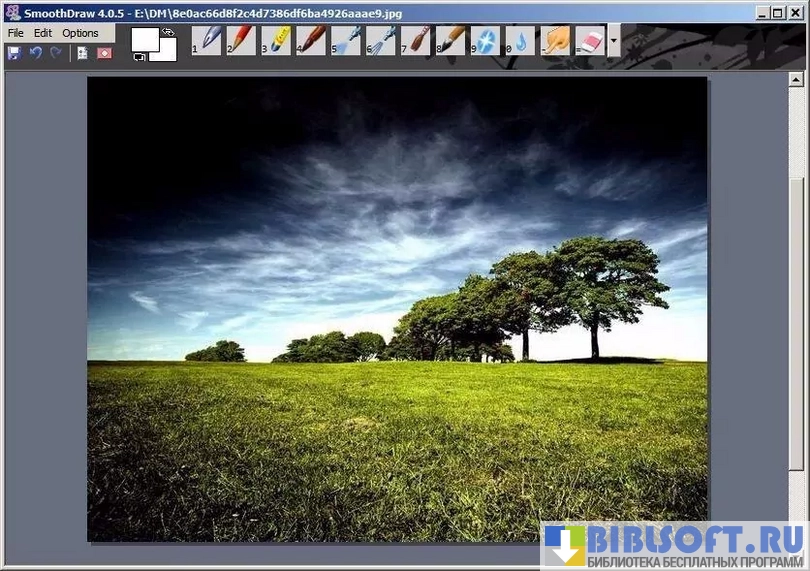Undo the last action
This screenshot has width=810, height=571.
tap(35, 53)
